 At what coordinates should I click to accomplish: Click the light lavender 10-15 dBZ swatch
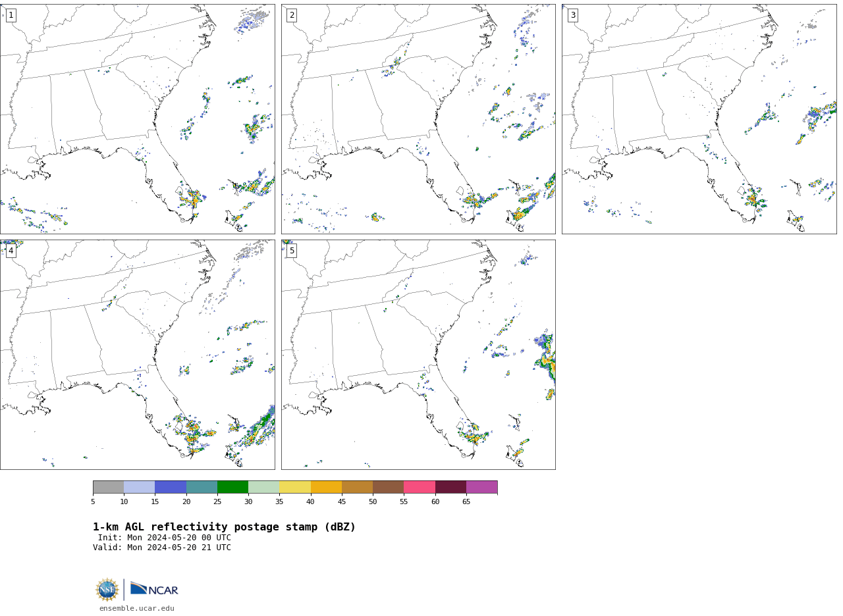(140, 487)
